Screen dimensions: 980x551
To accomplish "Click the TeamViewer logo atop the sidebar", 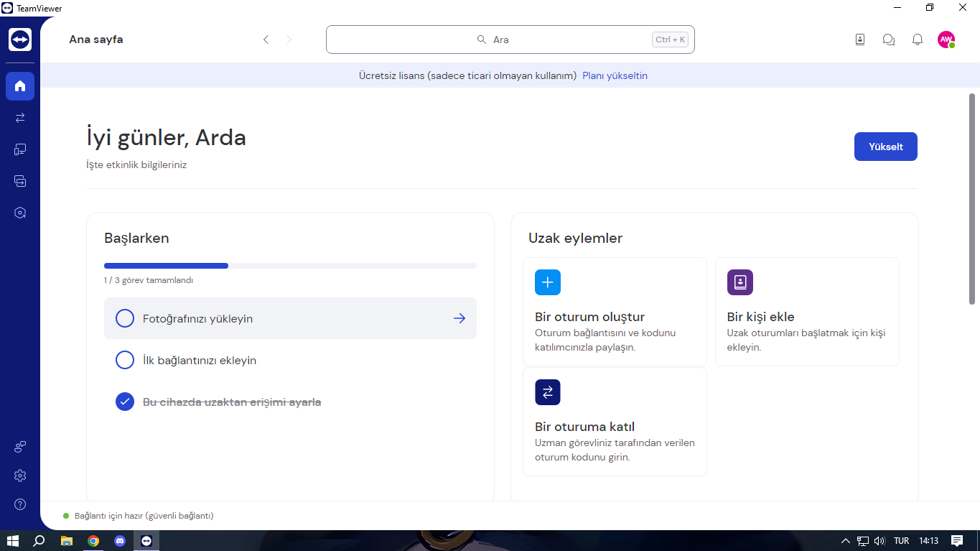I will click(x=20, y=40).
